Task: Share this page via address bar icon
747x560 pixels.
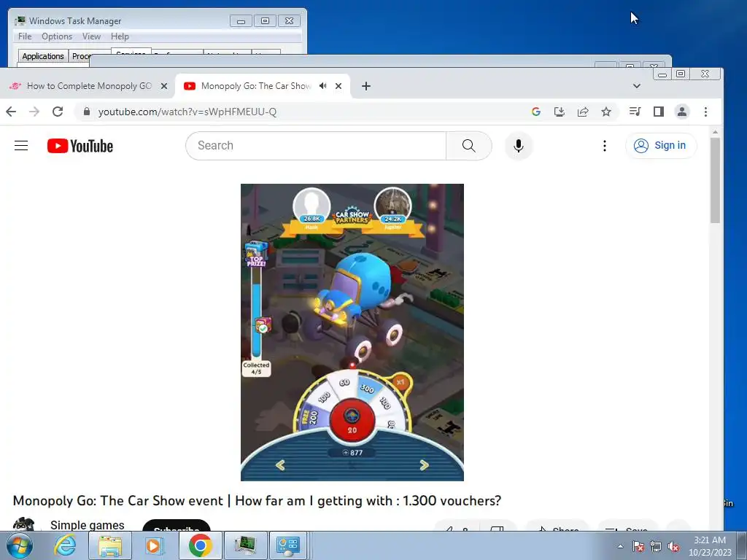Action: (583, 112)
